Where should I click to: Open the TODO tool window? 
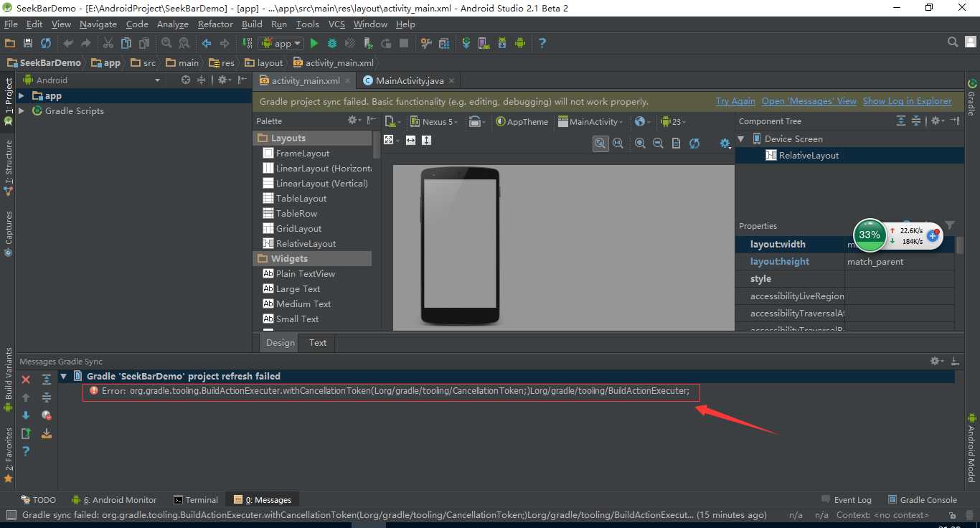pyautogui.click(x=38, y=500)
